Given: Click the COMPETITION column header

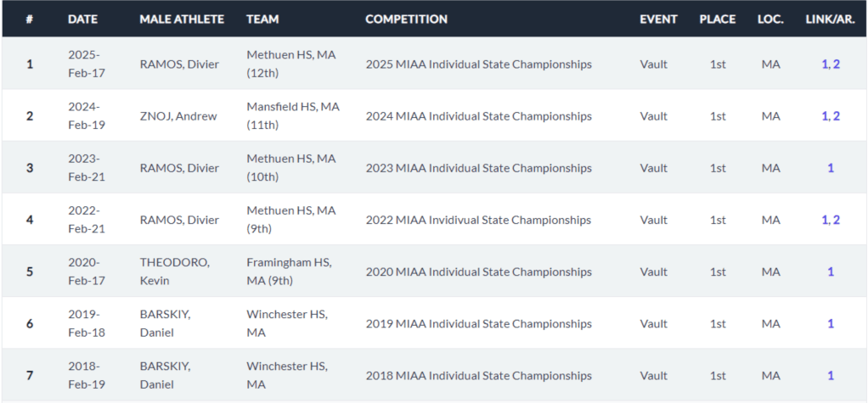Looking at the screenshot, I should pos(406,19).
